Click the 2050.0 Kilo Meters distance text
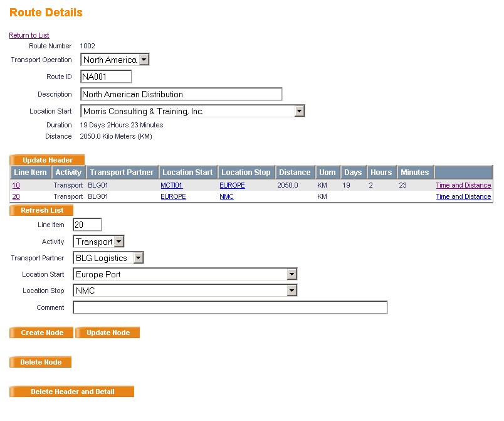The height and width of the screenshot is (421, 504). pyautogui.click(x=116, y=136)
